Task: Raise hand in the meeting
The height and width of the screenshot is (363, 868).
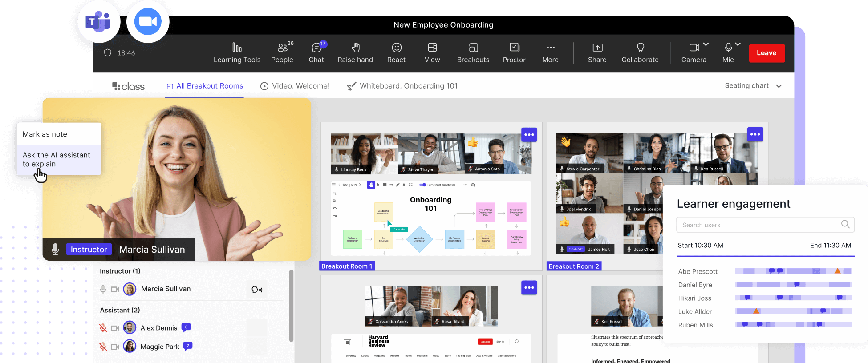Action: click(355, 53)
